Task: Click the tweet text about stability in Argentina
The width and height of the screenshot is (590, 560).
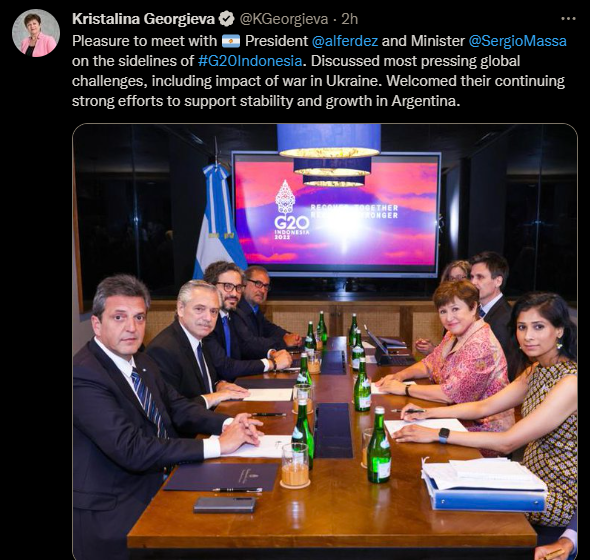Action: point(266,101)
